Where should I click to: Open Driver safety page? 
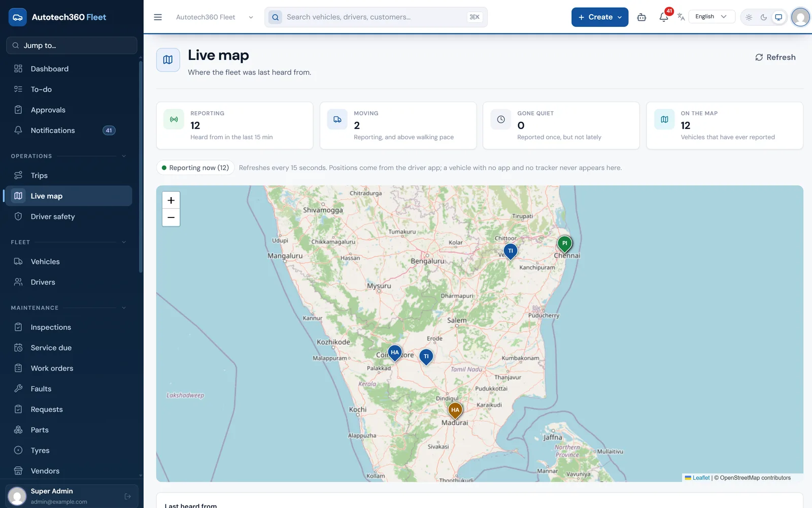tap(68, 216)
